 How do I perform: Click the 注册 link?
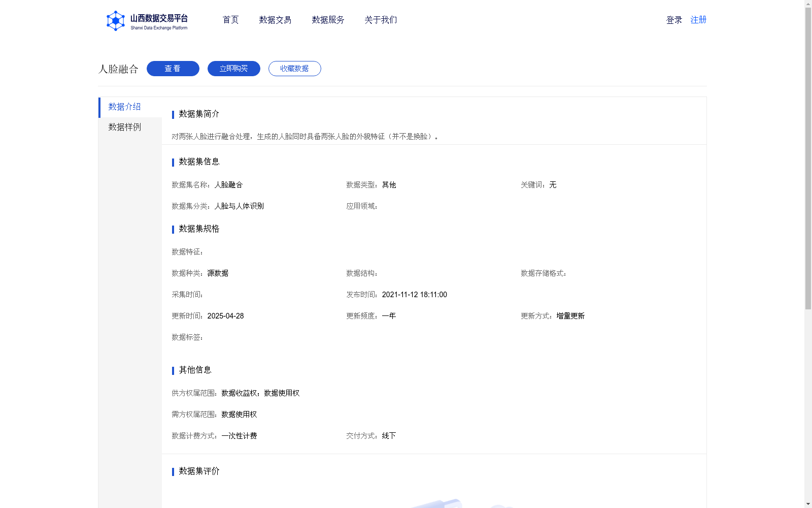pos(698,20)
